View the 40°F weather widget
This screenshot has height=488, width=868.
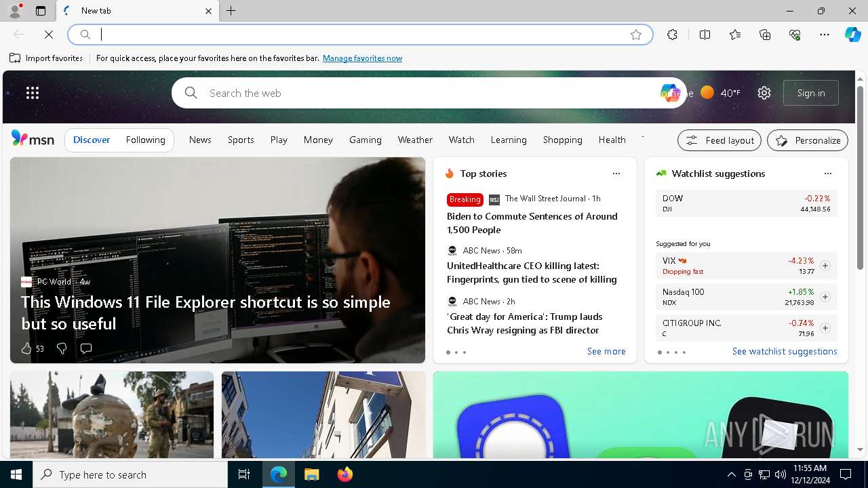[720, 93]
